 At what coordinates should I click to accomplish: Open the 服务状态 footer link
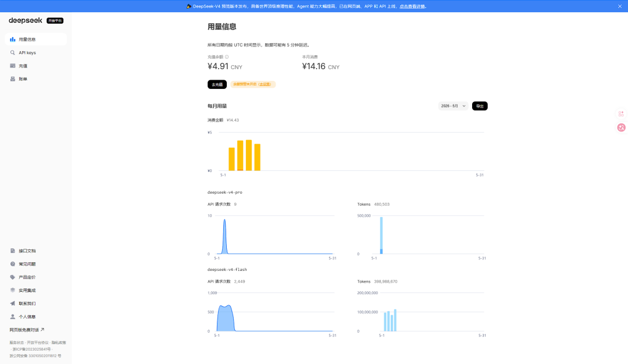pyautogui.click(x=16, y=343)
